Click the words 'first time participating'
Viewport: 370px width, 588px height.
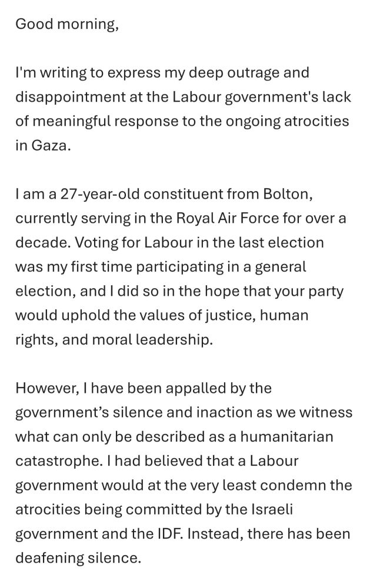pyautogui.click(x=148, y=266)
